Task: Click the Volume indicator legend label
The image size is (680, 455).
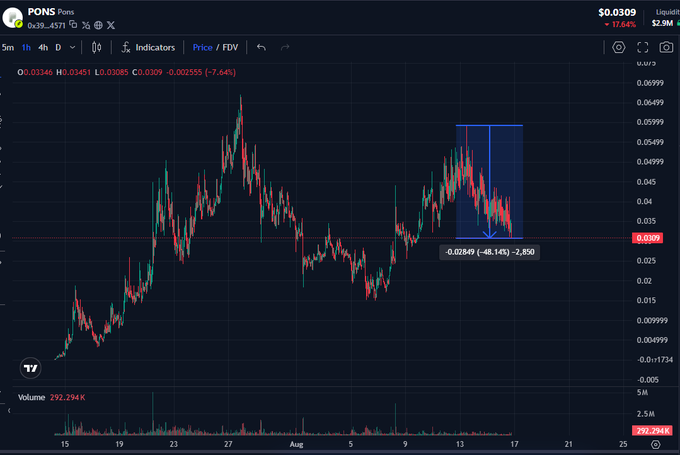Action: point(31,397)
